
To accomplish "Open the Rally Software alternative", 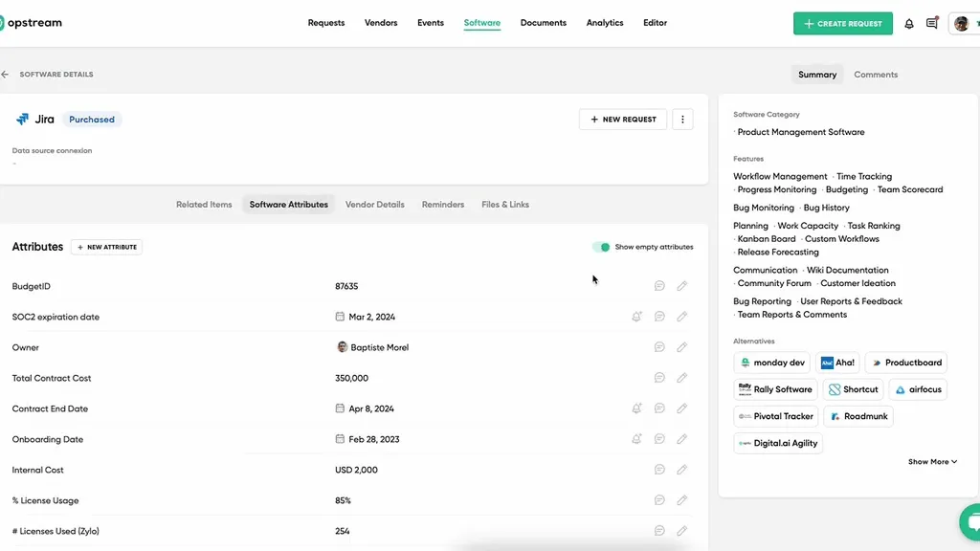I will pos(775,389).
